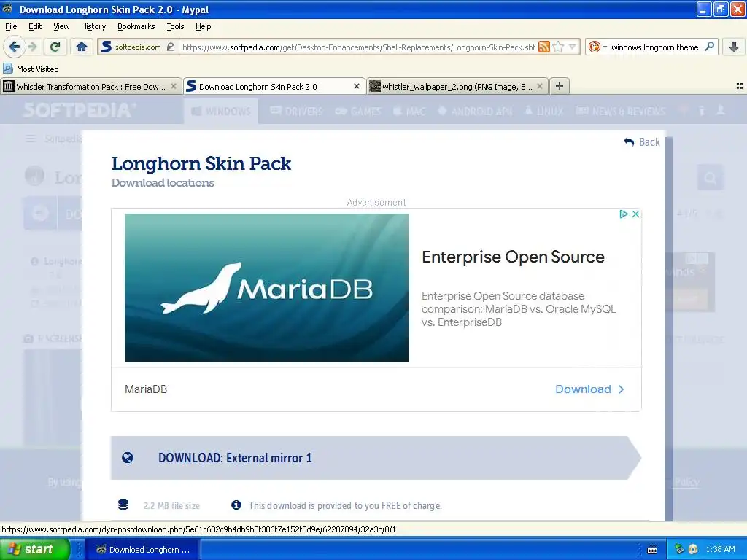Open the Bookmarks menu
747x560 pixels.
click(x=136, y=26)
